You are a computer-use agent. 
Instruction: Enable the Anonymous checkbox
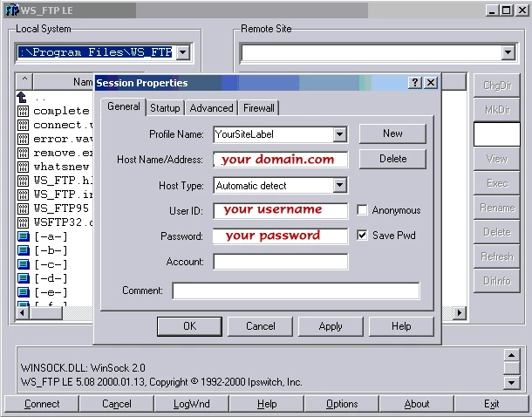[x=363, y=210]
